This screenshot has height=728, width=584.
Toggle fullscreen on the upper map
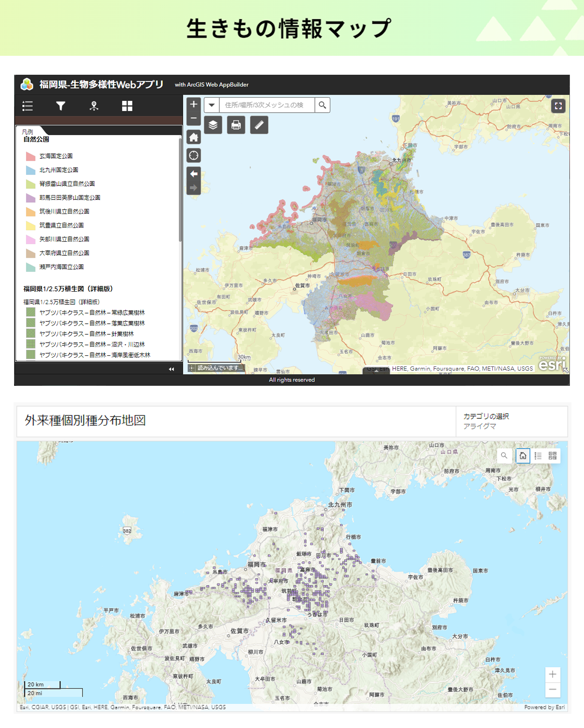tap(558, 106)
